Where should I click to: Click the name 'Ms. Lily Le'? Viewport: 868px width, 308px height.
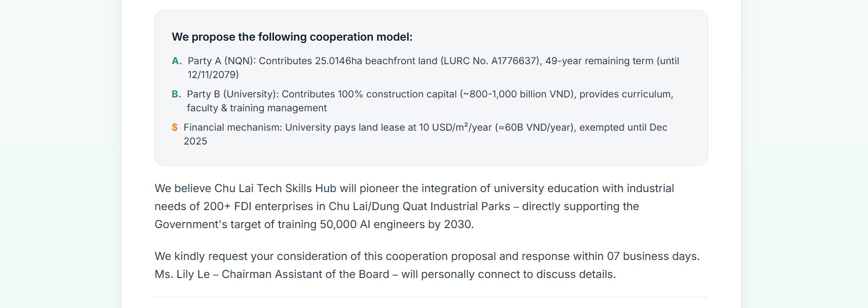click(182, 274)
